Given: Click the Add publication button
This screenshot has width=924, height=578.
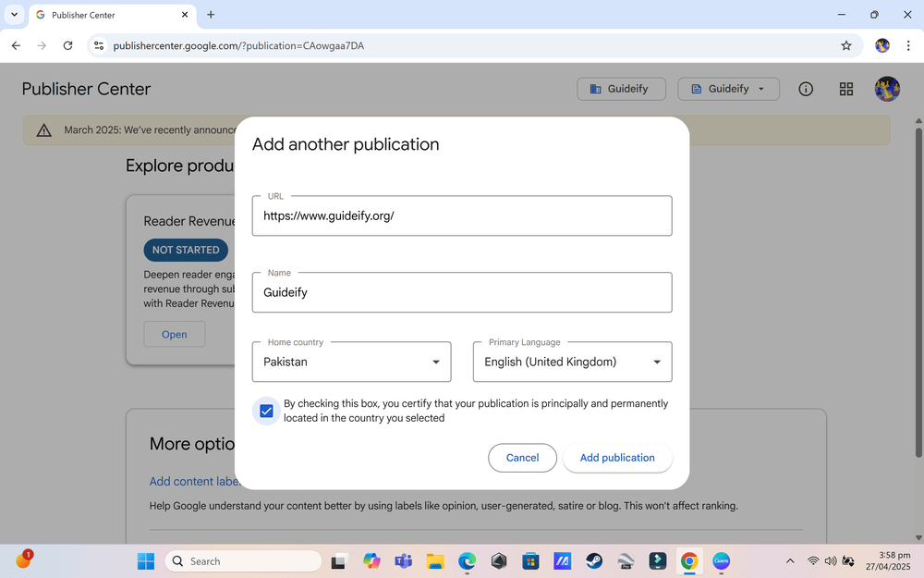Looking at the screenshot, I should point(617,458).
